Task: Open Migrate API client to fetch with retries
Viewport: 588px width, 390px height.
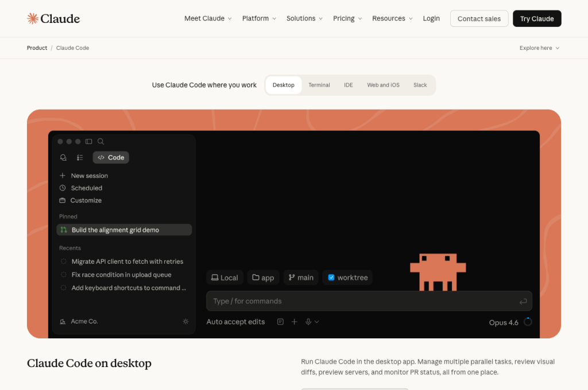Action: (127, 262)
